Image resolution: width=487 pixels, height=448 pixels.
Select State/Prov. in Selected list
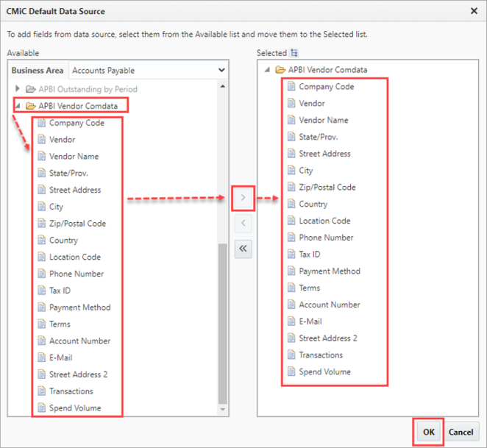pyautogui.click(x=313, y=137)
